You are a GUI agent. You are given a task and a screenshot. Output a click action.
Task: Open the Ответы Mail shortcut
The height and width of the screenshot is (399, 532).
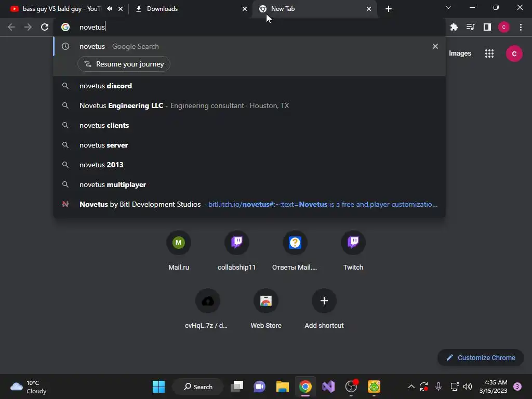295,251
